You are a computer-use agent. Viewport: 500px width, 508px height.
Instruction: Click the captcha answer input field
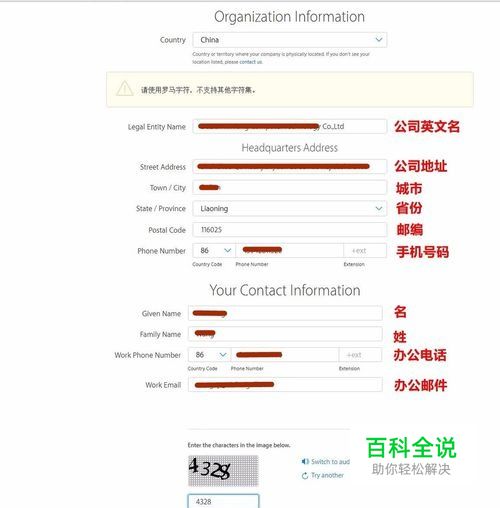coord(223,501)
